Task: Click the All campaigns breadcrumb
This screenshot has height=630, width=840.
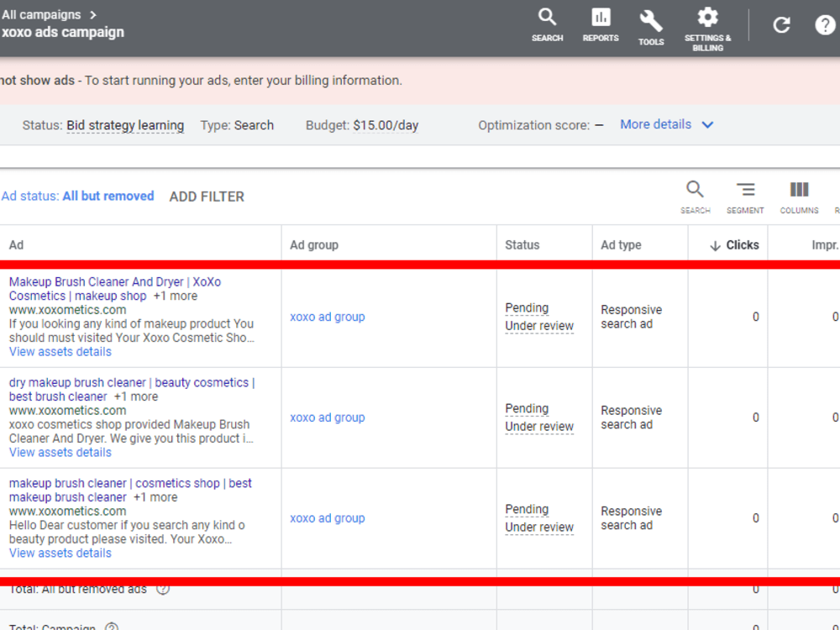Action: coord(41,14)
